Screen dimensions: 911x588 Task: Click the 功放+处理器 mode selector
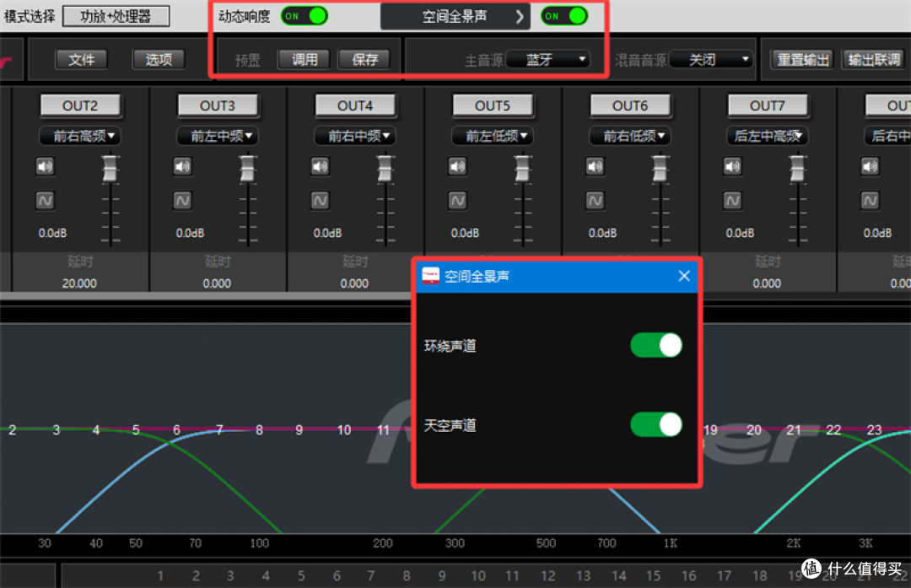[116, 16]
